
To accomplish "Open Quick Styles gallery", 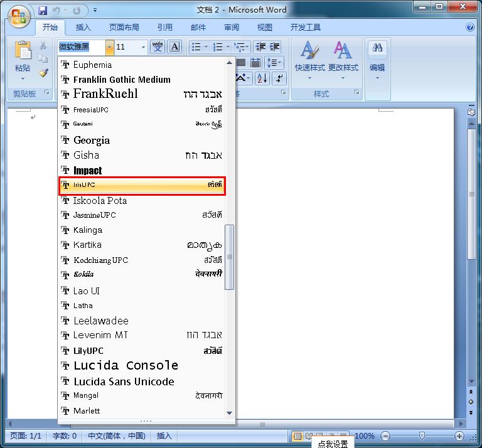I will pos(309,60).
